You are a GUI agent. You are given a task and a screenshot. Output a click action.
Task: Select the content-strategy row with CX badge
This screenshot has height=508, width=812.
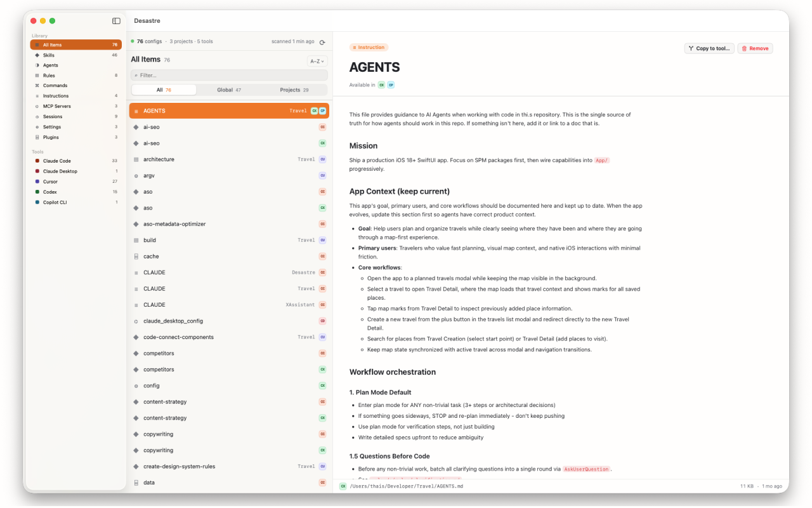pos(229,418)
